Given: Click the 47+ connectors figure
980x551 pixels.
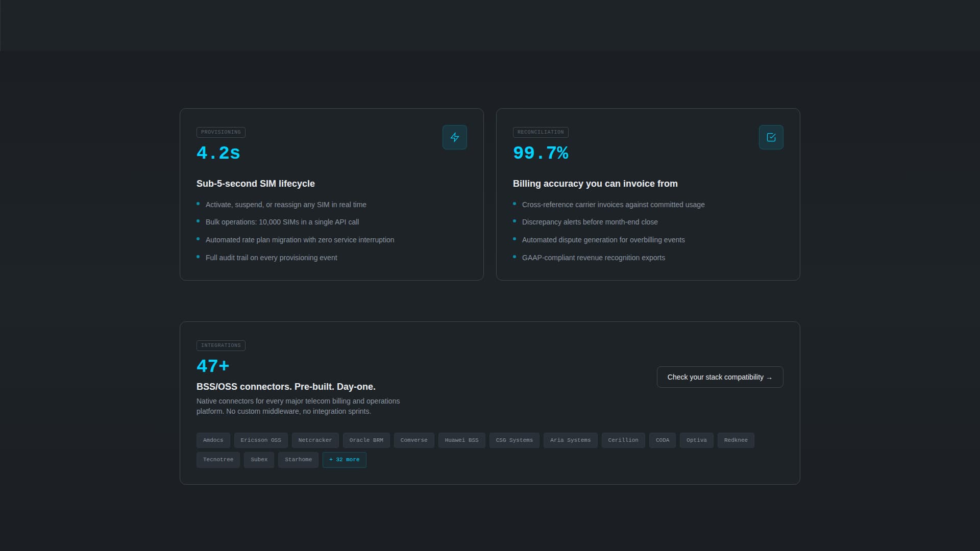Looking at the screenshot, I should pos(213,366).
